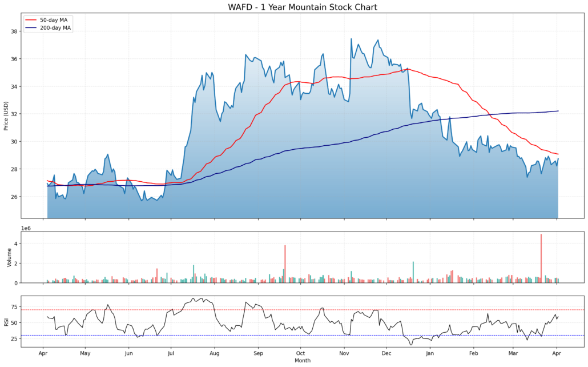Screen dimensions: 588x367
Task: Click the 34 tick on the price axis
Action: click(14, 87)
